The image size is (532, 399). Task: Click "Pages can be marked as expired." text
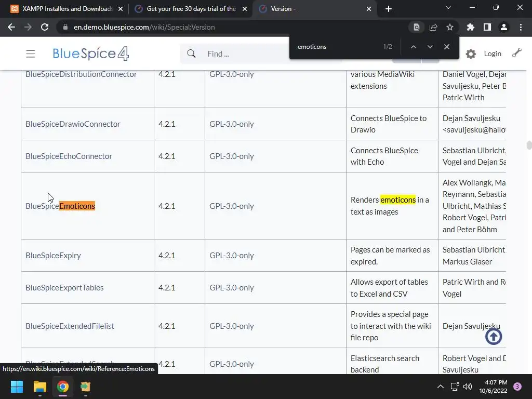[x=390, y=256]
